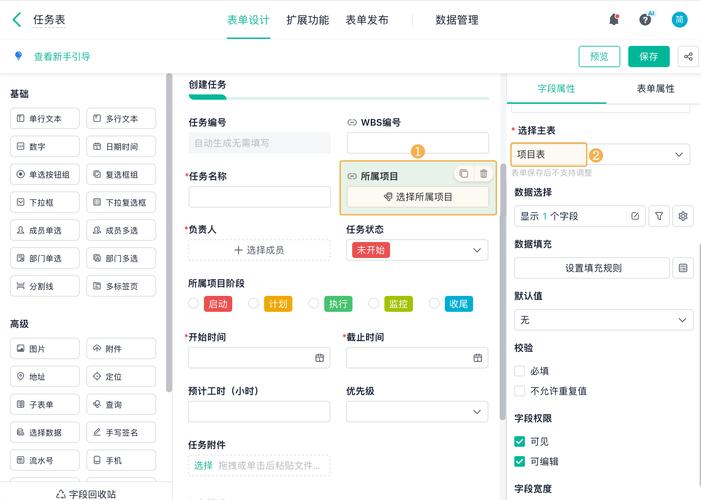Select the 监控 project stage radio
The image size is (701, 500).
(374, 304)
